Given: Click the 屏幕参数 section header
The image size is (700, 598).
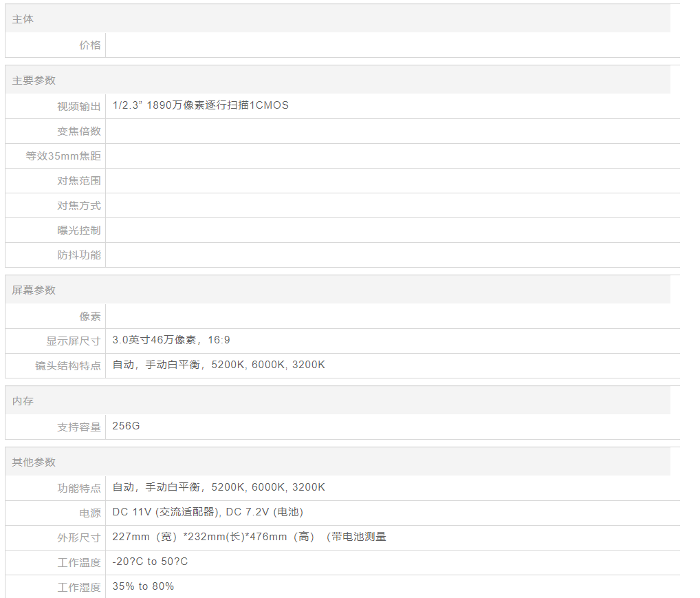Looking at the screenshot, I should pos(34,290).
